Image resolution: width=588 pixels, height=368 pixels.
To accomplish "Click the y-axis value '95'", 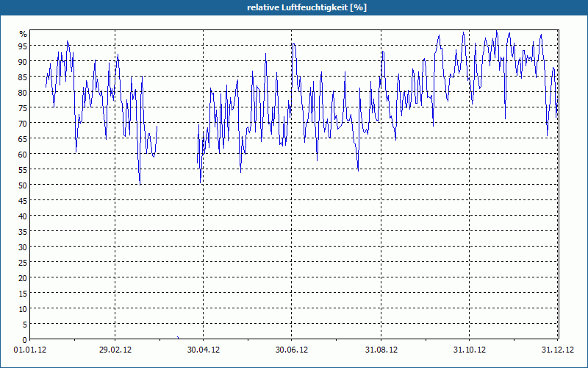I will coord(24,46).
